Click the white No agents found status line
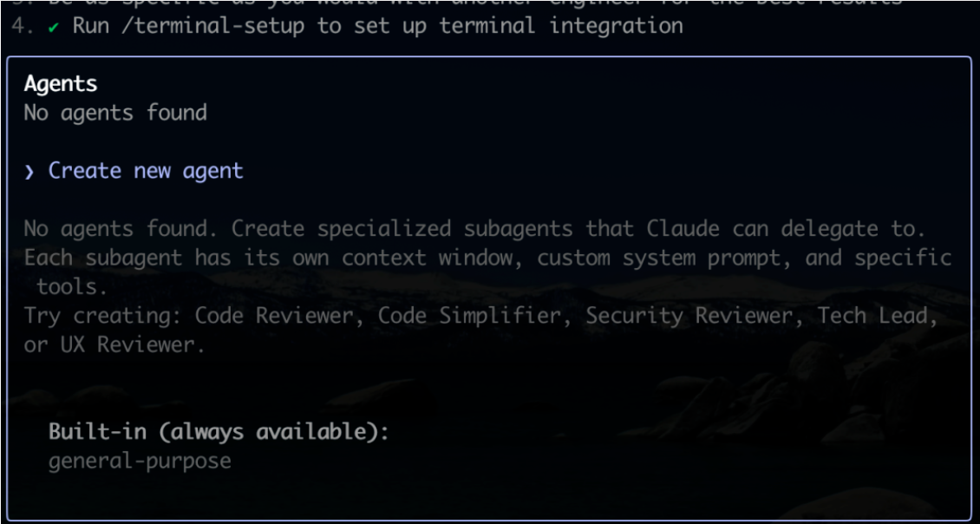The height and width of the screenshot is (524, 980). point(115,113)
